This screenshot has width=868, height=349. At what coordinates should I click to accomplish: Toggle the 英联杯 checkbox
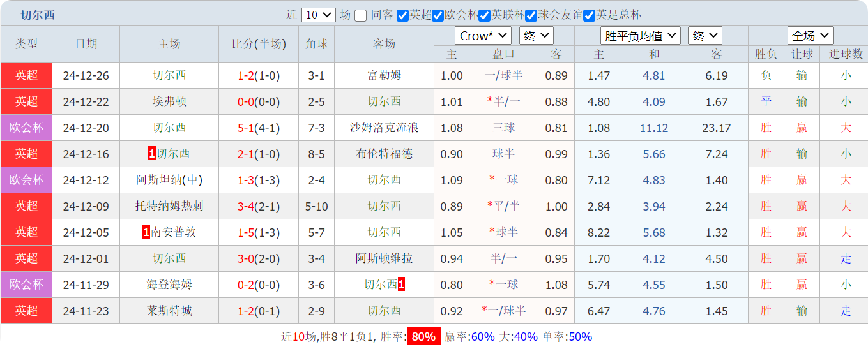pyautogui.click(x=484, y=15)
